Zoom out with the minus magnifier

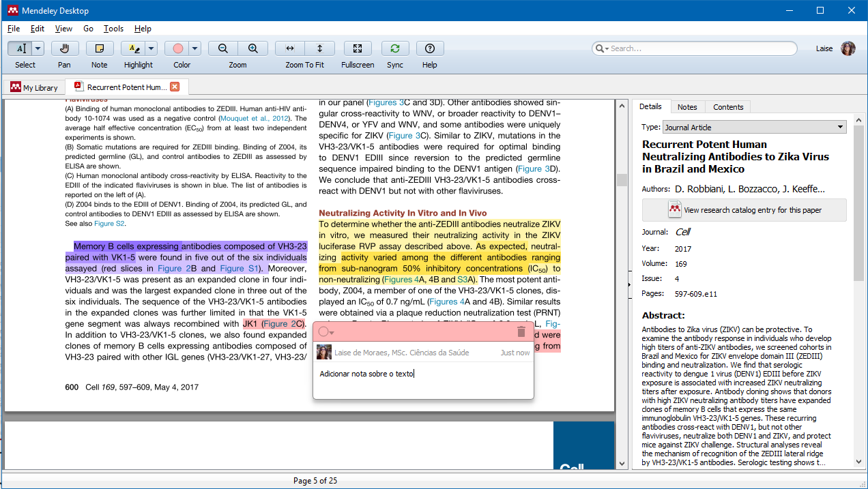coord(222,48)
